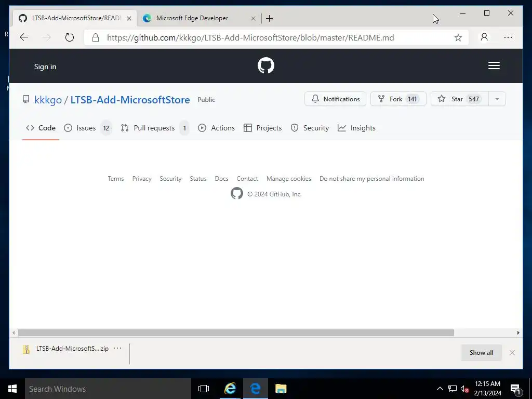Screen dimensions: 532x399
Task: Open the Actions tab
Action: [216, 128]
